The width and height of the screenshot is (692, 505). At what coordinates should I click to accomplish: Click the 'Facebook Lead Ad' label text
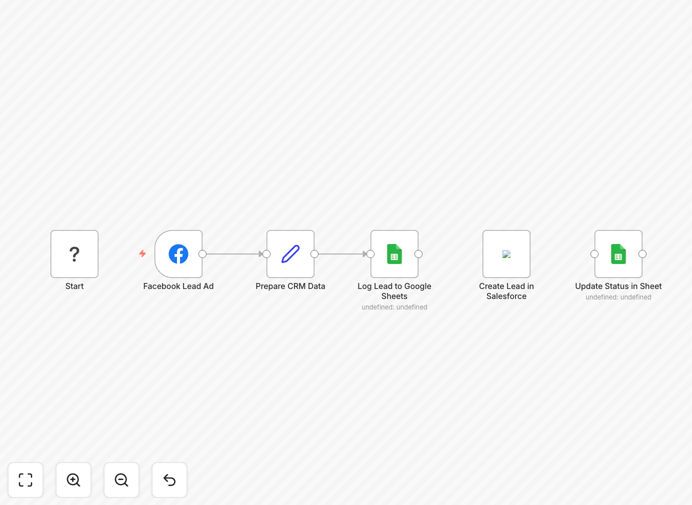pos(178,286)
